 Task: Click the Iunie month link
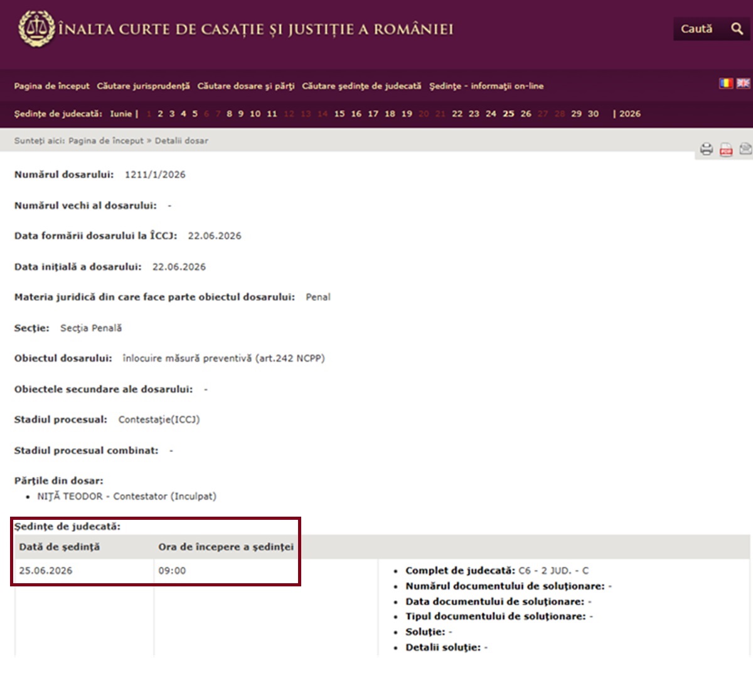(x=121, y=114)
